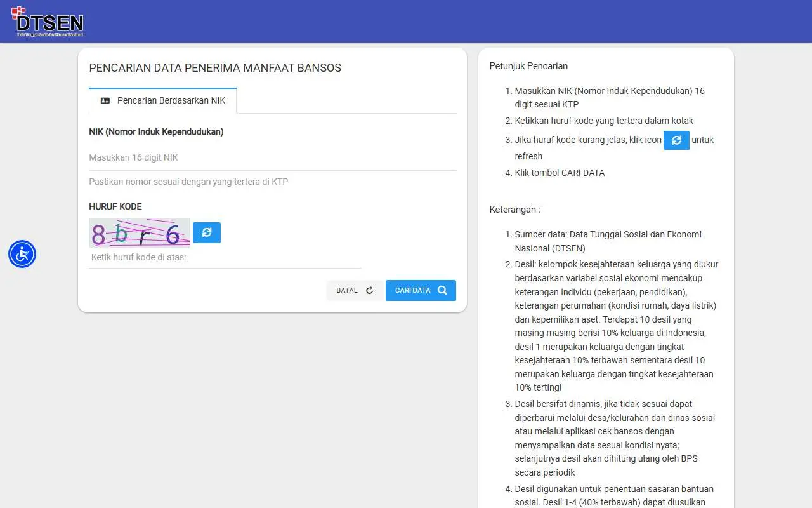
Task: Click the reset arrow icon on BATAL
Action: tap(370, 290)
